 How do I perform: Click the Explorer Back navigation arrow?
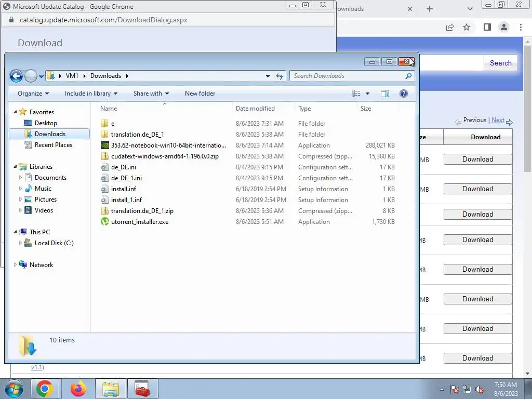click(x=16, y=76)
